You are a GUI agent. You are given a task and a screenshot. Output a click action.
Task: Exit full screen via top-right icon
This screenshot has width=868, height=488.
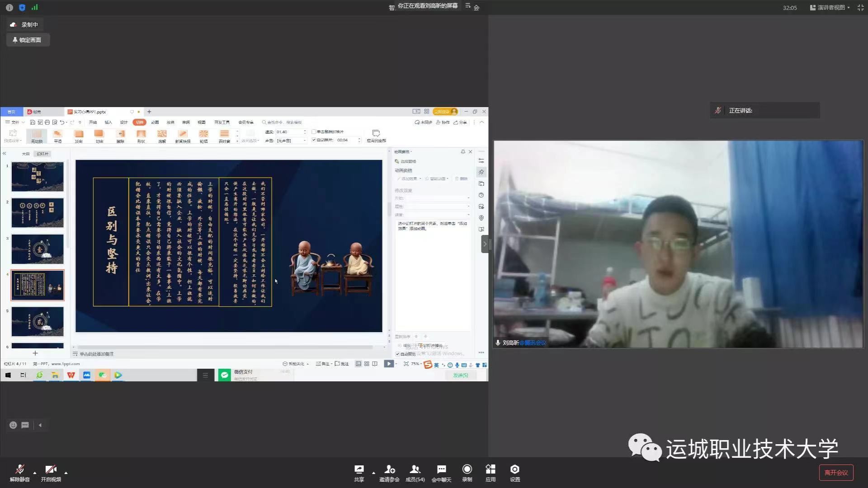[x=860, y=8]
